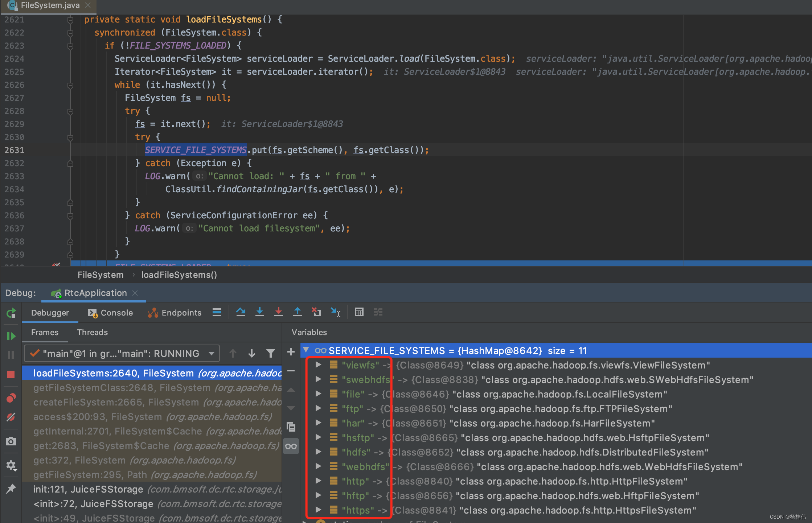
Task: Expand the "hdfs" map entry
Action: tap(318, 452)
